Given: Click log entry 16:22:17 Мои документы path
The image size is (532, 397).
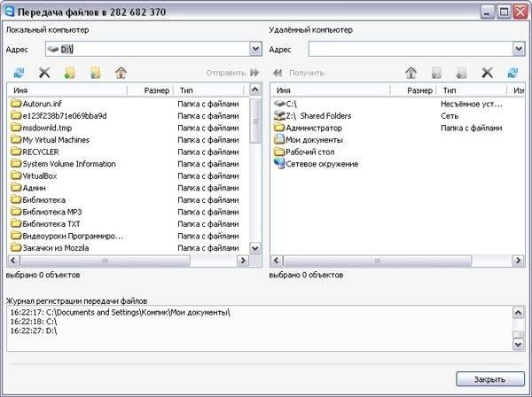Looking at the screenshot, I should tap(121, 312).
